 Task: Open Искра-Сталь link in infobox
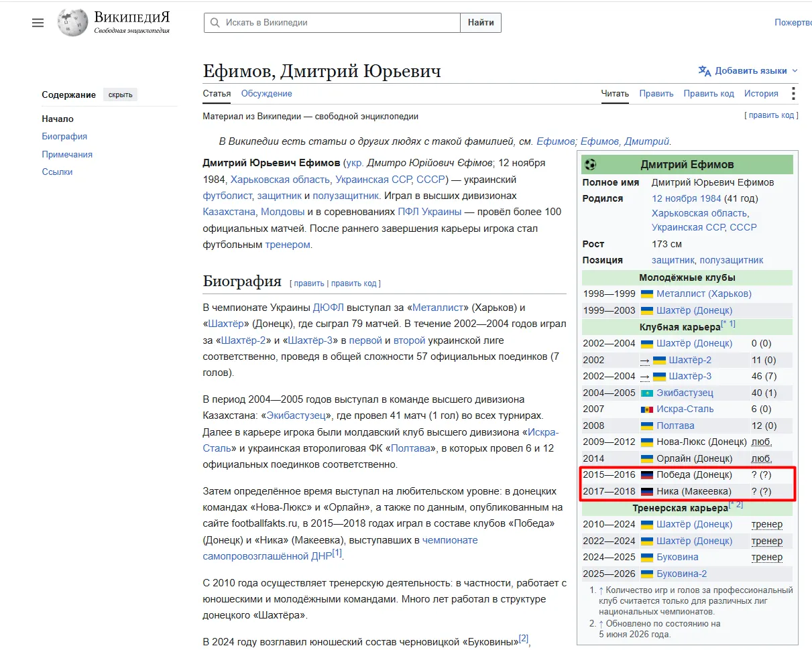685,409
